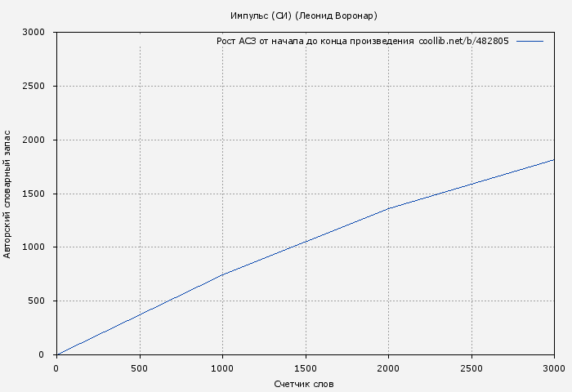This screenshot has width=572, height=392.
Task: Click the 2000 tick on the x-axis
Action: (388, 368)
